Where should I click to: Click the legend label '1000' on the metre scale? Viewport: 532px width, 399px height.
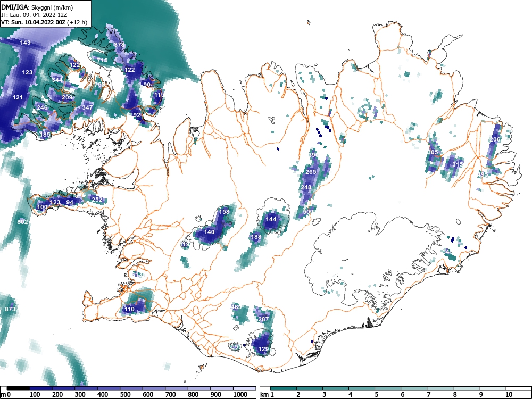[240, 394]
